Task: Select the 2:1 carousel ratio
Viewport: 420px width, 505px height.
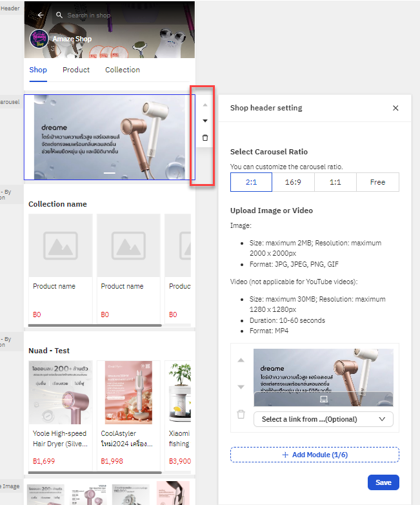Action: pyautogui.click(x=251, y=182)
